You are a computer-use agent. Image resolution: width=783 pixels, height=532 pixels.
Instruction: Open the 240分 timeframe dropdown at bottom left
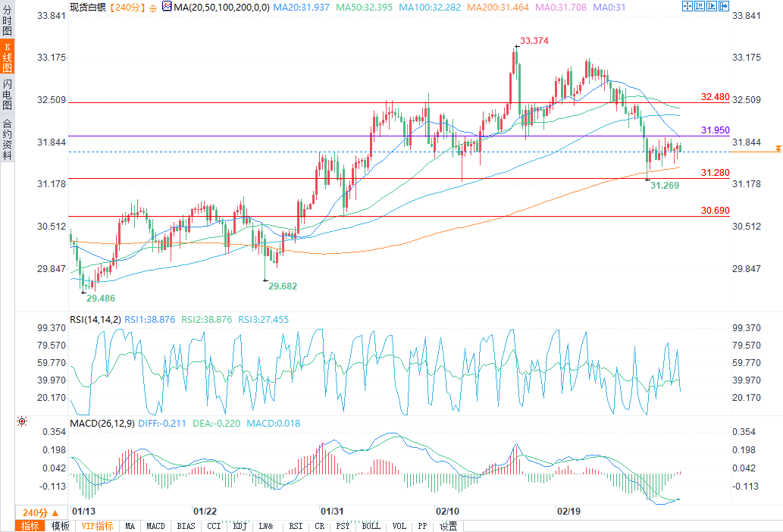(40, 512)
